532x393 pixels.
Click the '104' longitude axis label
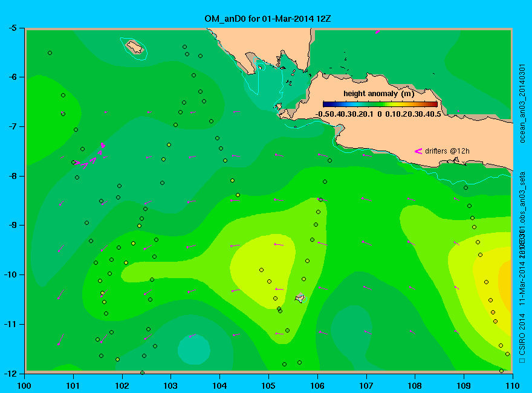coord(219,386)
